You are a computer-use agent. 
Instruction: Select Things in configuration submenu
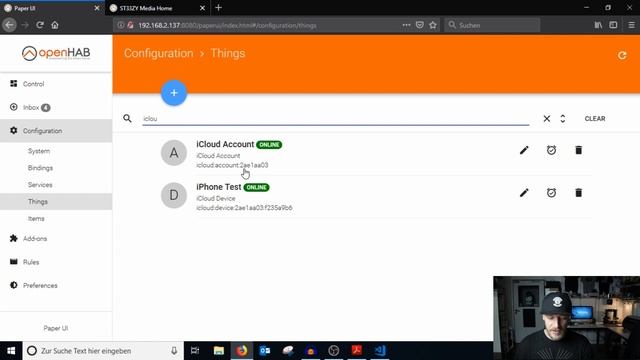(56, 202)
